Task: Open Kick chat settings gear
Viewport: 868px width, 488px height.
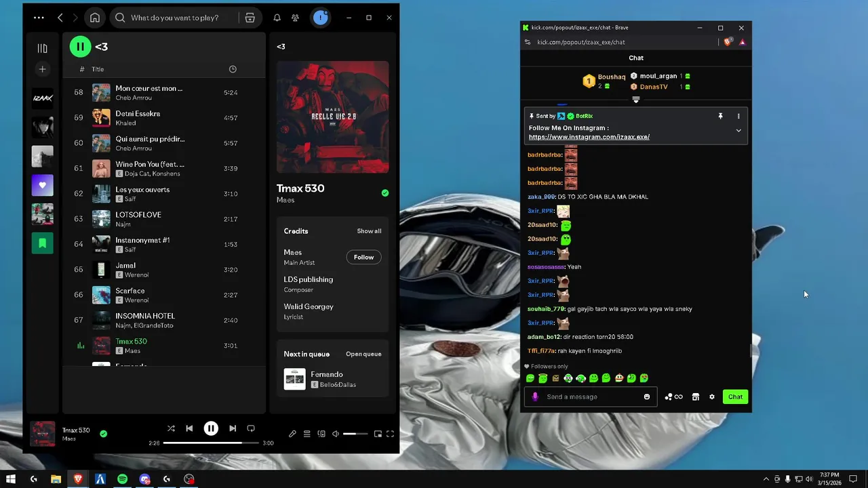Action: point(712,396)
